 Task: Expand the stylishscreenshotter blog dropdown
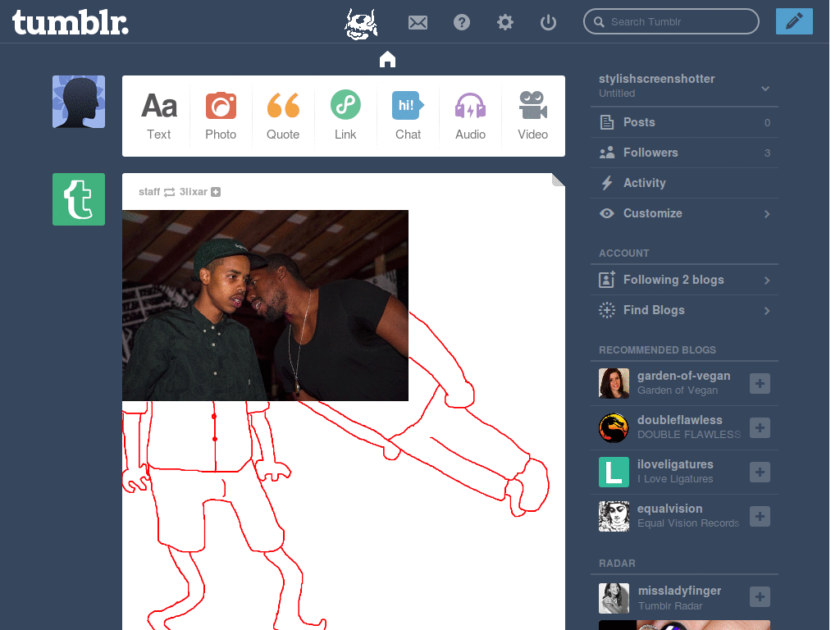[765, 88]
